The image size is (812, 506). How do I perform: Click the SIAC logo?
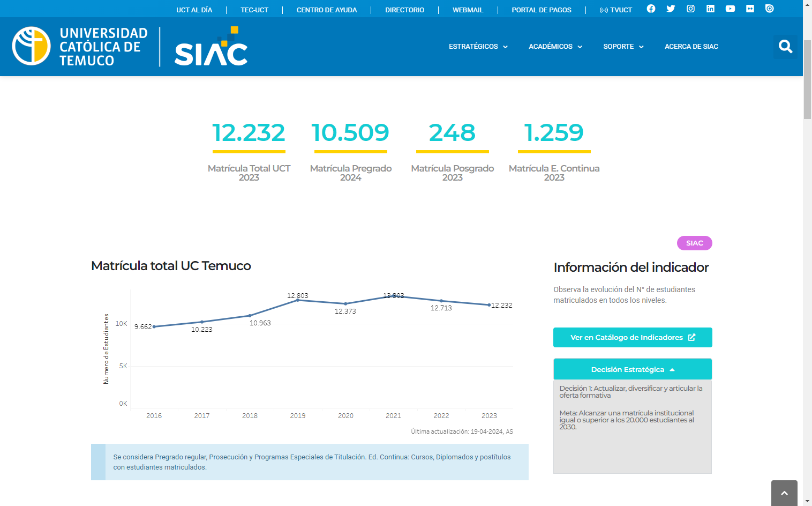coord(211,47)
